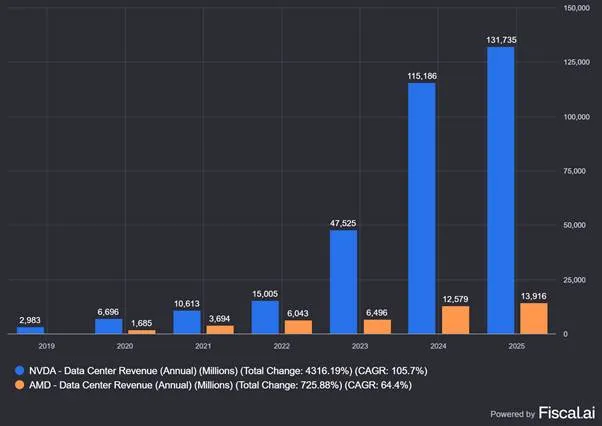
Task: Select the 2020 NVDA bar labeled 6,696
Action: tap(109, 327)
